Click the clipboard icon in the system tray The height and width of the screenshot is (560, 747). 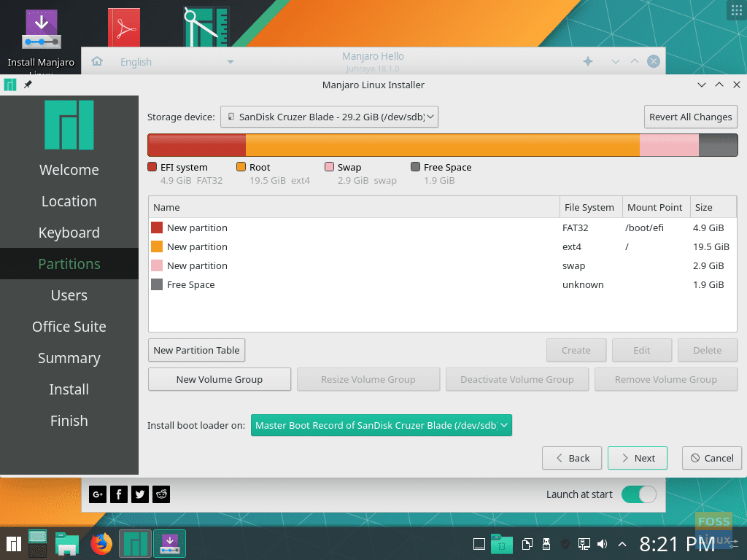[527, 543]
